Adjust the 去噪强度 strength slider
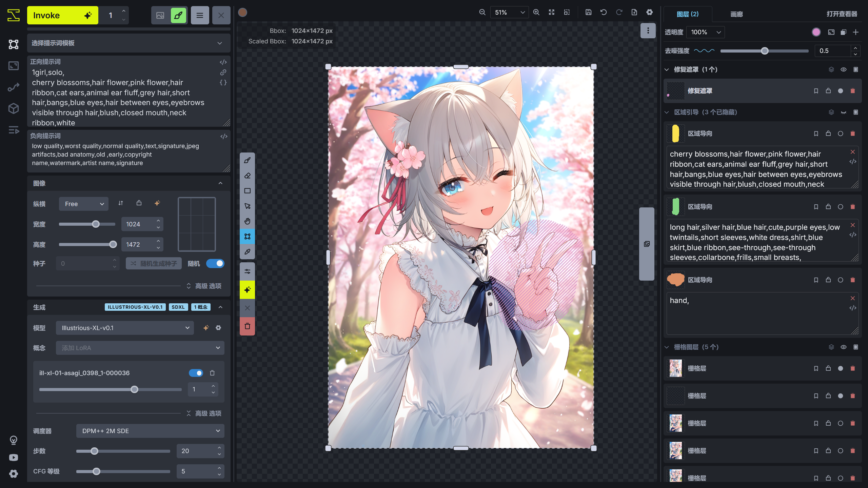 pos(765,50)
